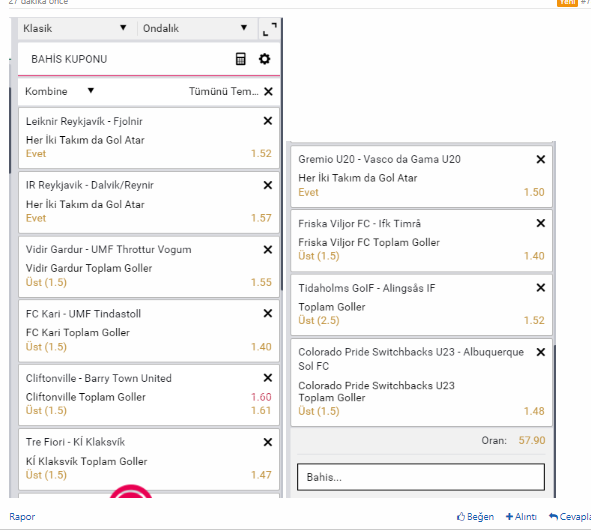Open the Klasik view dropdown
The width and height of the screenshot is (591, 530).
[x=75, y=28]
